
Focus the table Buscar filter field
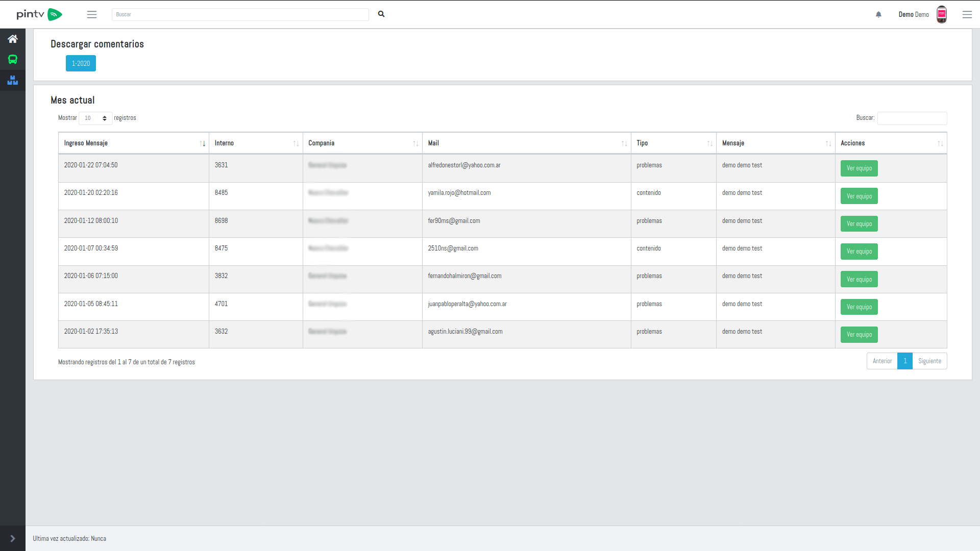912,118
